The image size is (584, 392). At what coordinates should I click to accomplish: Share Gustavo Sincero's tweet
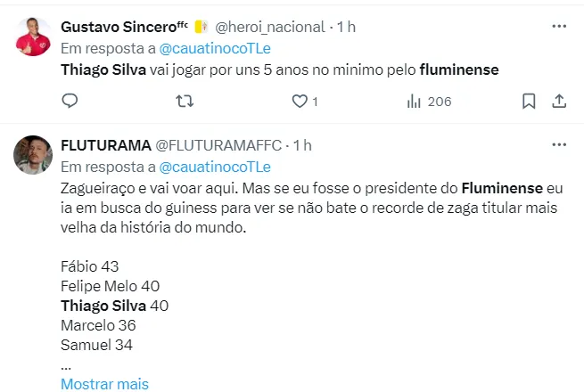click(x=559, y=102)
